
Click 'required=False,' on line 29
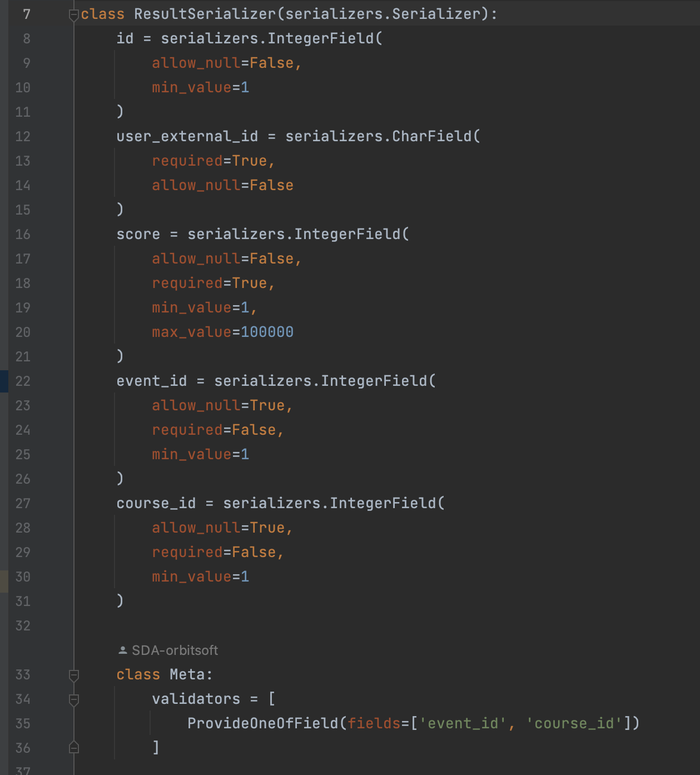(x=219, y=553)
